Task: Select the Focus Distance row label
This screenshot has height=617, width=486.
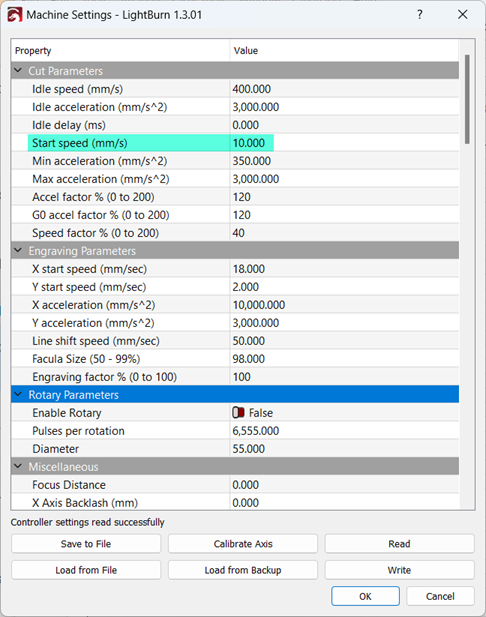Action: [x=69, y=485]
